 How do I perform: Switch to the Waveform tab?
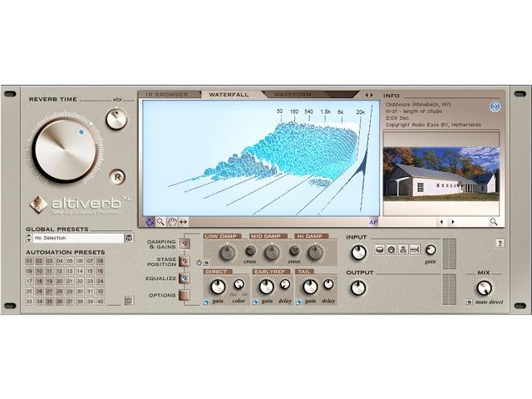pyautogui.click(x=293, y=95)
